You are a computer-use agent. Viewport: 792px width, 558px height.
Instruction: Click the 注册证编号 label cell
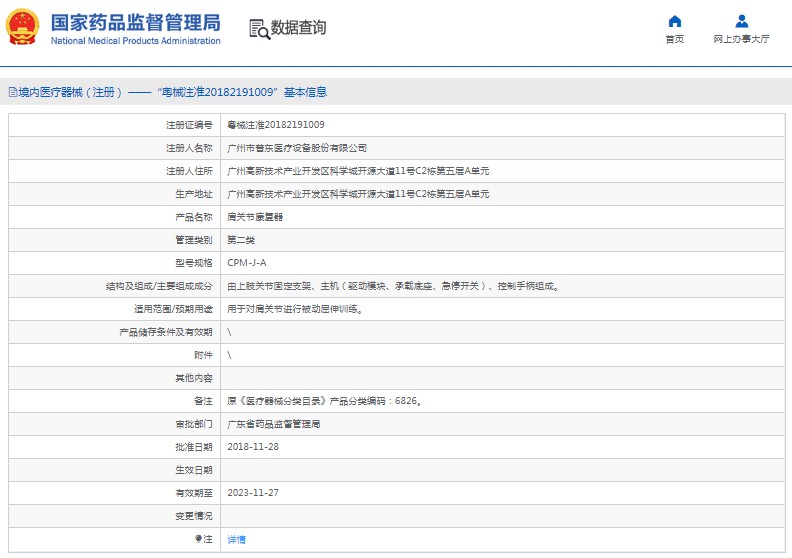(115, 125)
